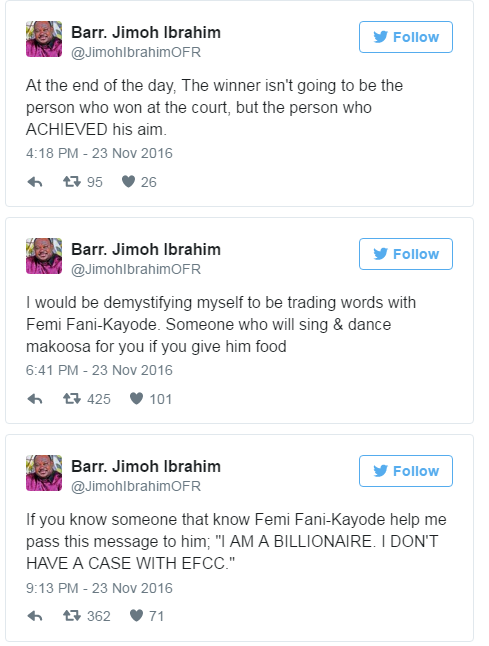Retweet the 'ACHIEVED his aim' tweet
This screenshot has width=489, height=646.
pos(72,182)
